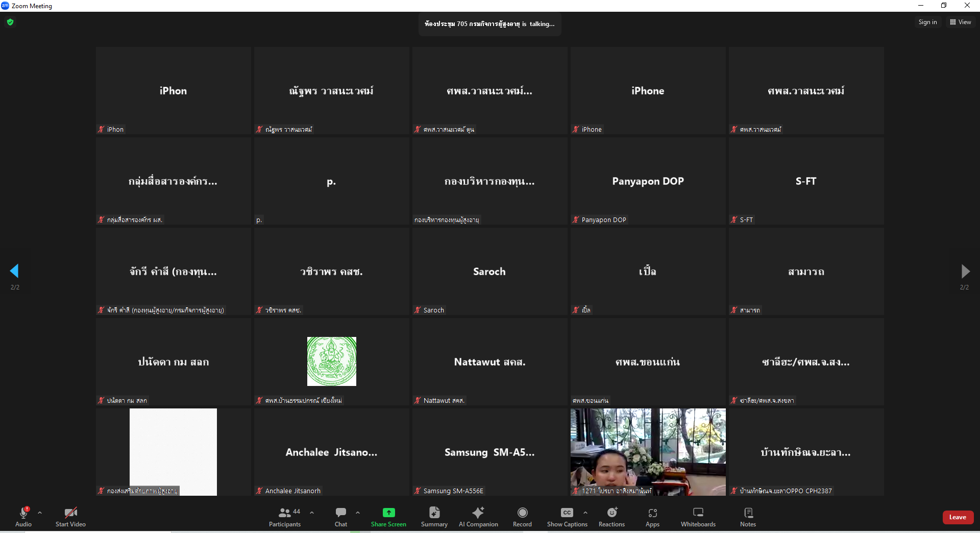The height and width of the screenshot is (533, 980).
Task: Start recording with Record button
Action: pyautogui.click(x=522, y=517)
